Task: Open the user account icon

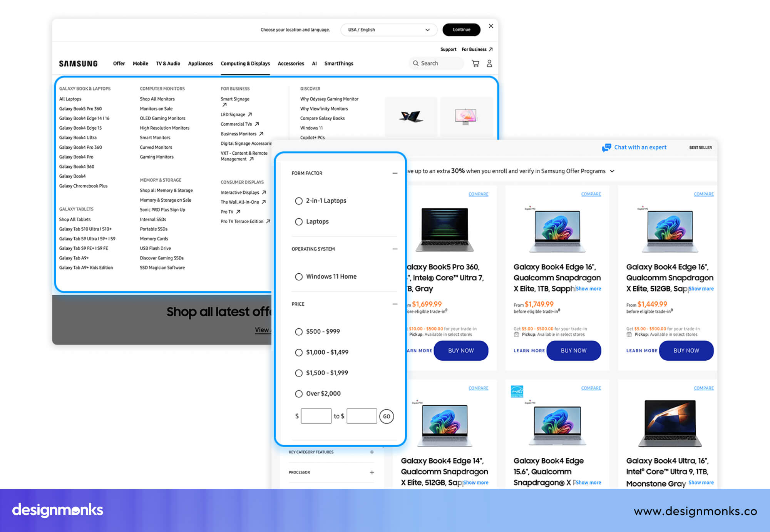Action: [x=489, y=64]
